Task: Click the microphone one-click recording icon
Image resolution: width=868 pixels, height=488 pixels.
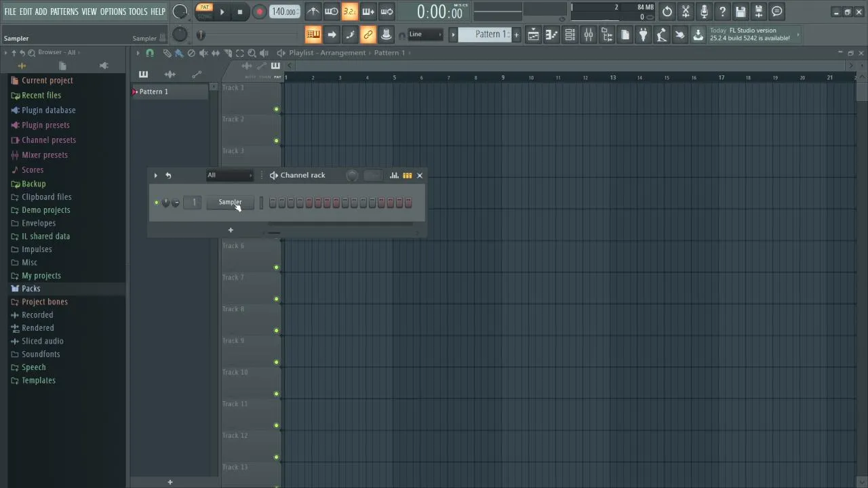Action: click(704, 12)
